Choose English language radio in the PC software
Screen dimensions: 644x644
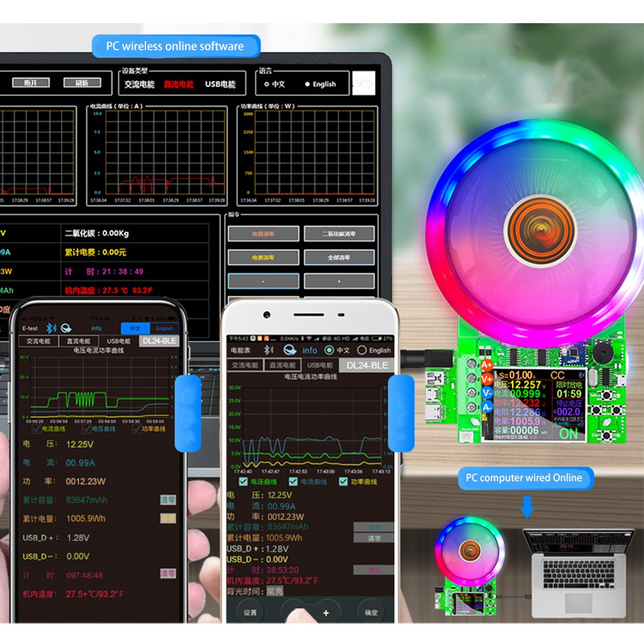tap(308, 84)
